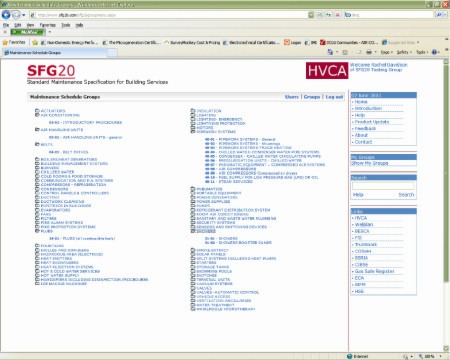Click the HVCA logo in the header
Screen dimensions: 450x360
point(327,71)
